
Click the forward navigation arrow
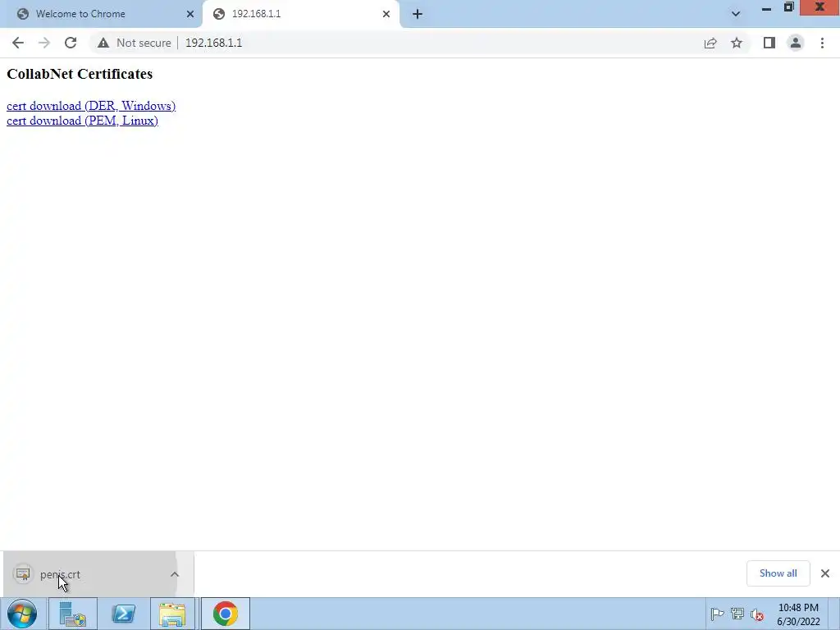pyautogui.click(x=44, y=43)
